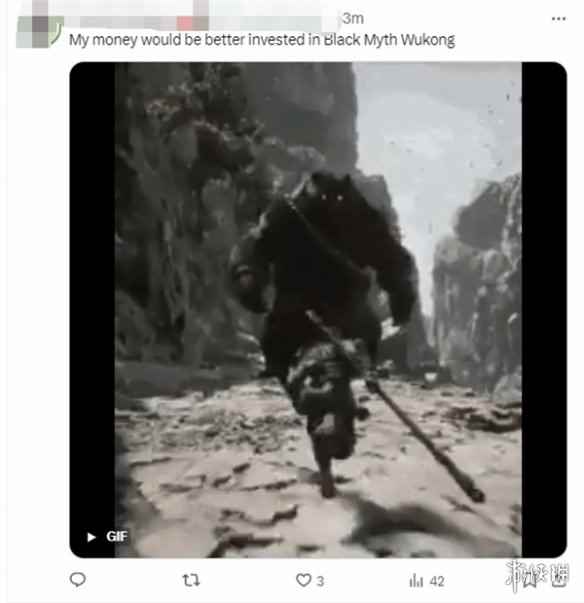Open the blurred username next to timestamp
This screenshot has width=584, height=603.
click(202, 19)
